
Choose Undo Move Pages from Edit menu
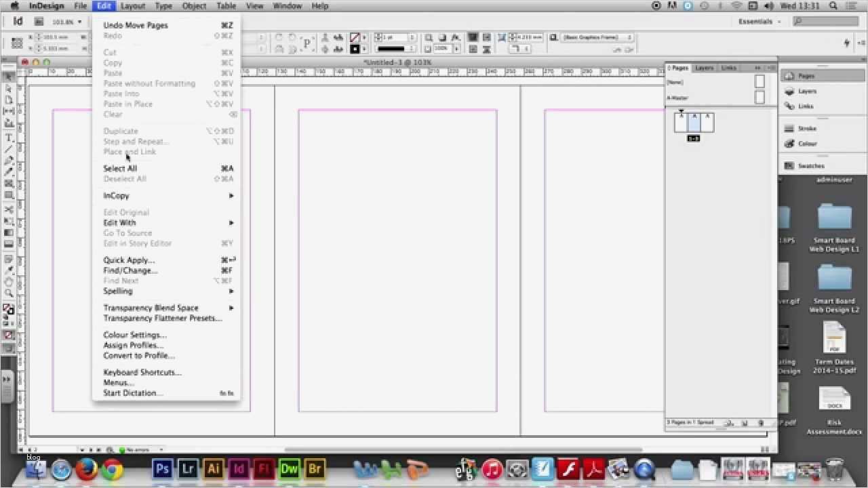point(136,25)
